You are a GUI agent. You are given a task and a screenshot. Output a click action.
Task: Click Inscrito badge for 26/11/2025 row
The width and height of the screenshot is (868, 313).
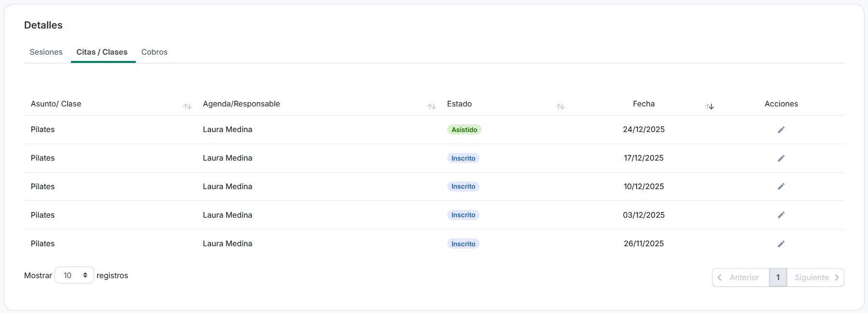463,244
